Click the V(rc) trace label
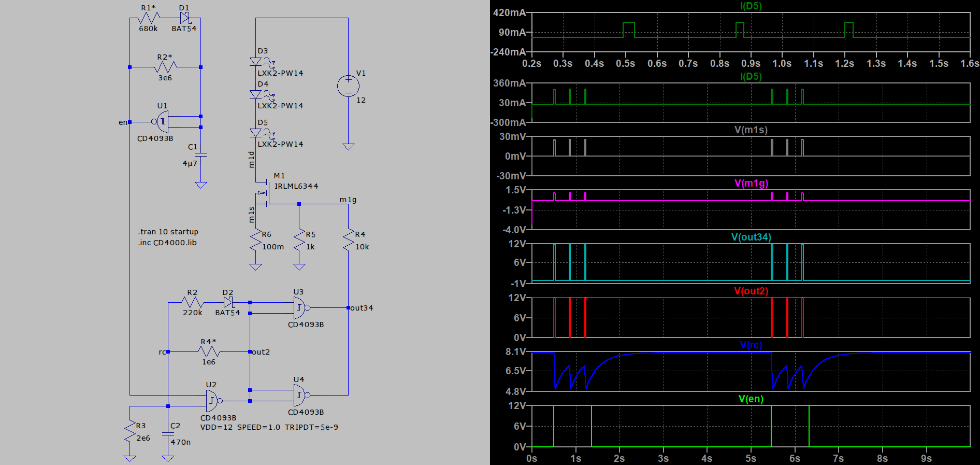 [x=751, y=345]
